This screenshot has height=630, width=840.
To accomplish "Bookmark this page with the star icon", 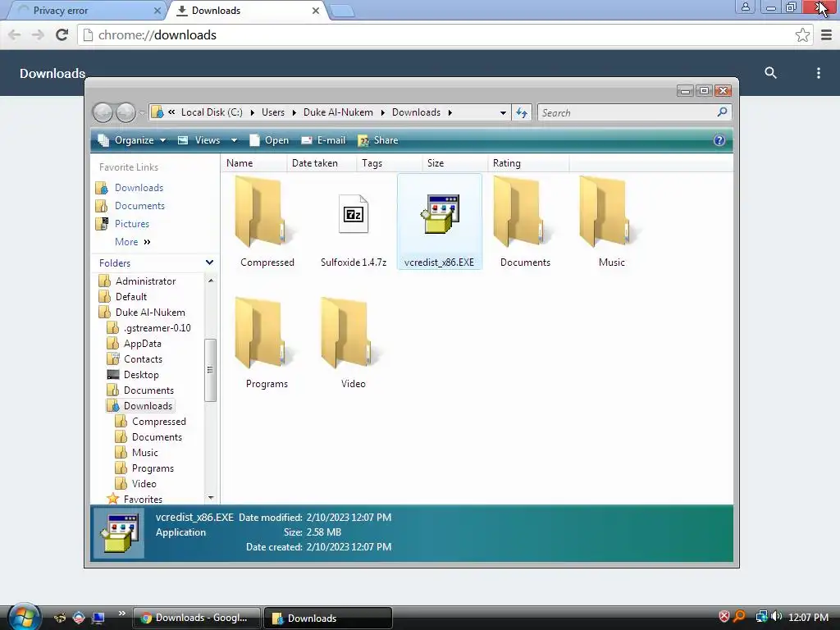I will (802, 34).
